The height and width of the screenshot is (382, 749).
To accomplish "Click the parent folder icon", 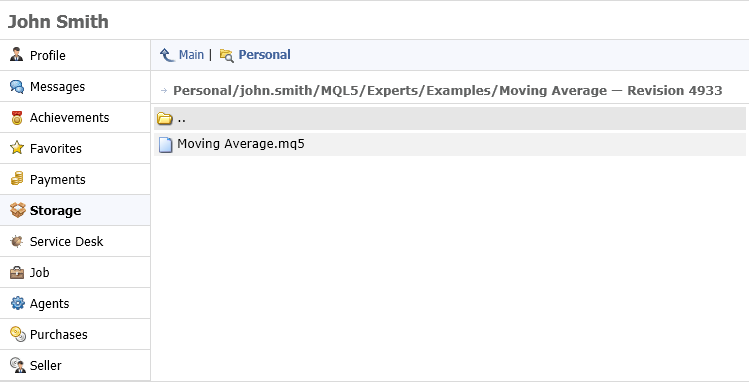I will tap(165, 118).
